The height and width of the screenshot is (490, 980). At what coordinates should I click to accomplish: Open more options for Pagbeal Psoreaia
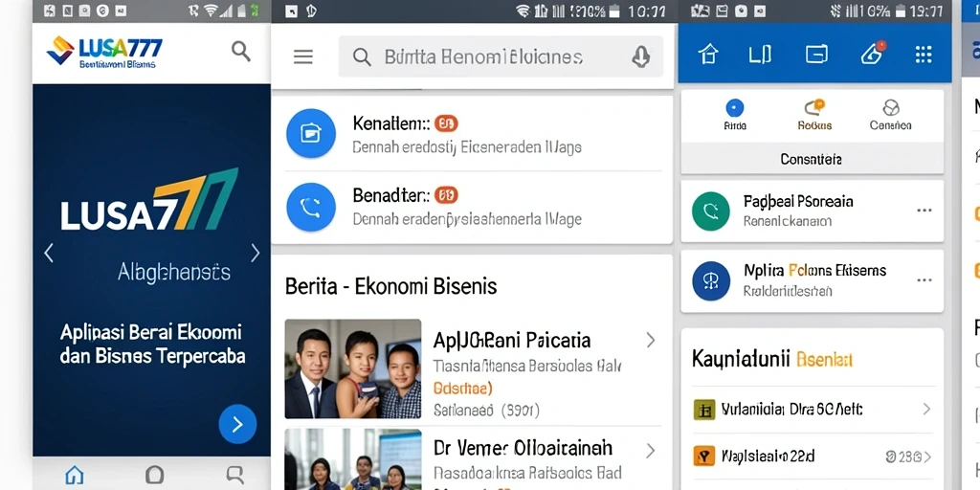coord(924,211)
